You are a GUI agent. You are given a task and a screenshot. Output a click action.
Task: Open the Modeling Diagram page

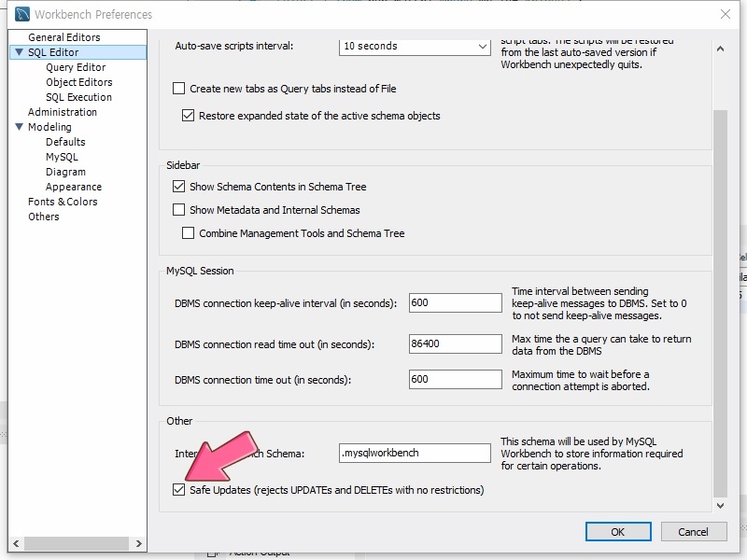pyautogui.click(x=65, y=172)
